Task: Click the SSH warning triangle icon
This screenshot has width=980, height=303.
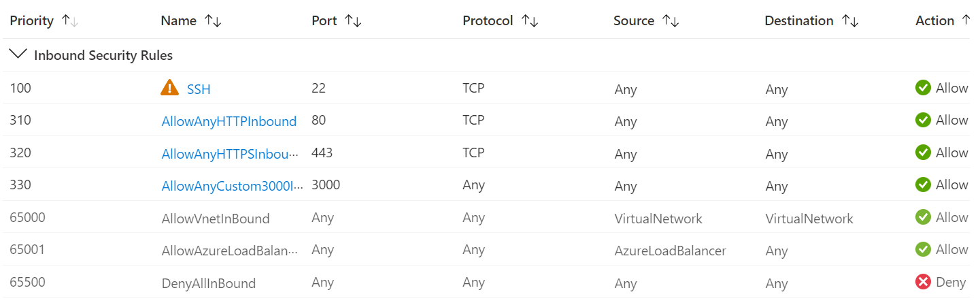Action: pyautogui.click(x=169, y=88)
